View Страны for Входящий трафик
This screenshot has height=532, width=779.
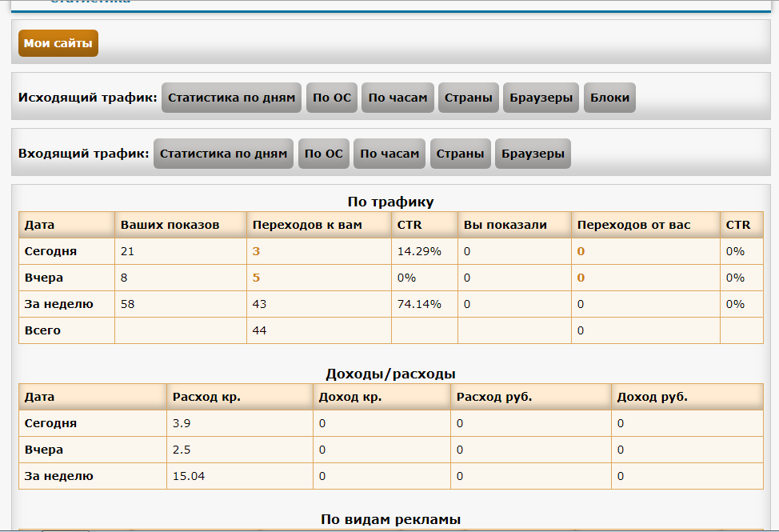[460, 154]
